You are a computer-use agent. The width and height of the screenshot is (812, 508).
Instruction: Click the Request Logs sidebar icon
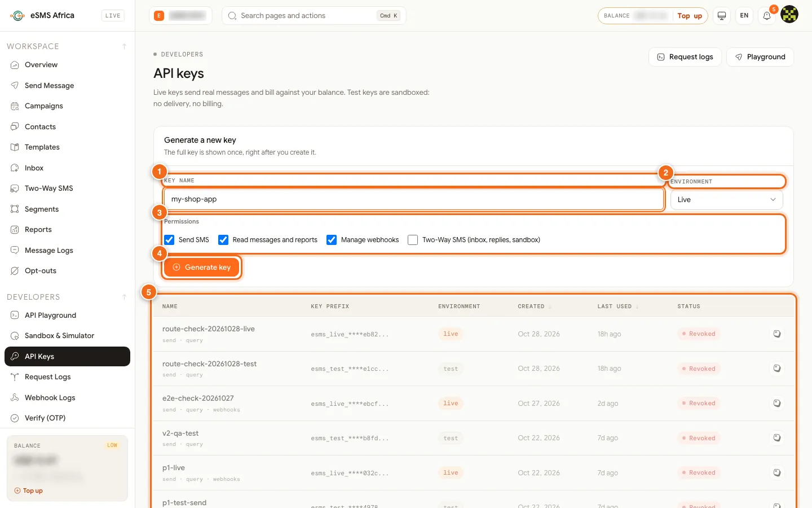tap(15, 377)
